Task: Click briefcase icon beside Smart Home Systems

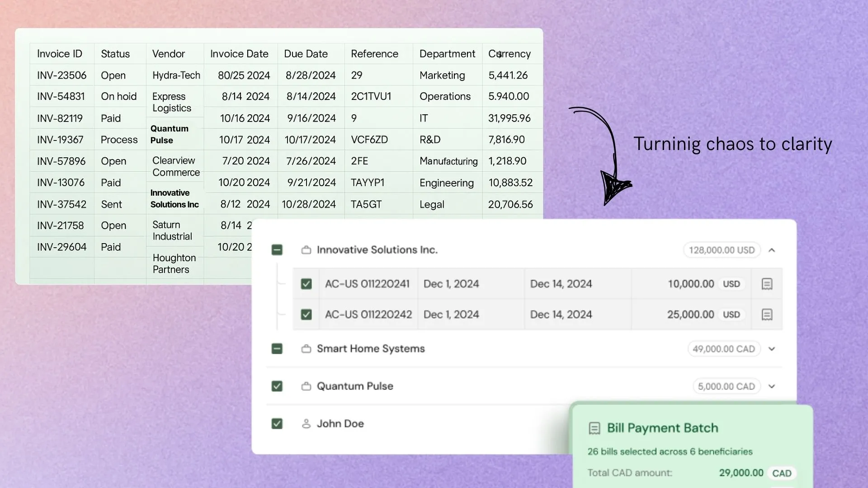Action: click(x=306, y=349)
